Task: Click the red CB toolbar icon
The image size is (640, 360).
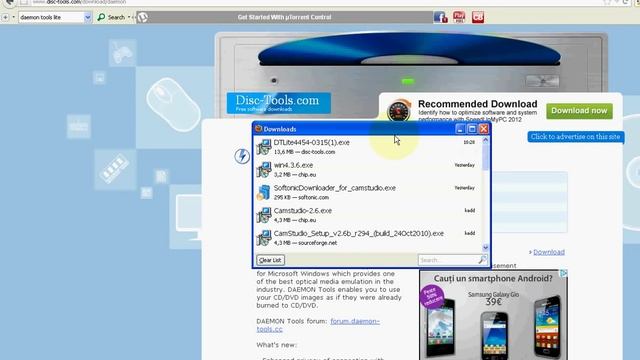Action: 478,17
